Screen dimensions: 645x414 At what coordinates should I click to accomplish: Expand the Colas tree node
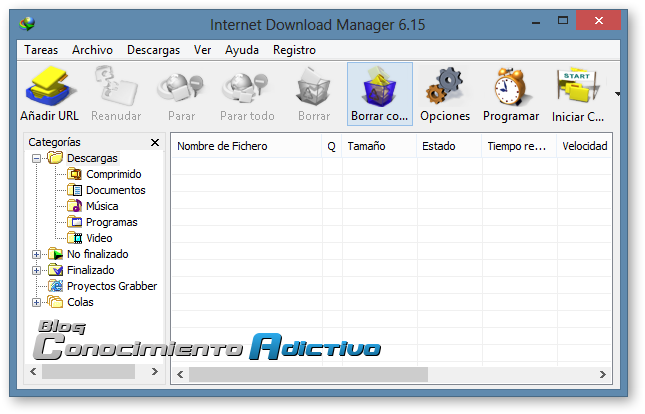click(36, 302)
